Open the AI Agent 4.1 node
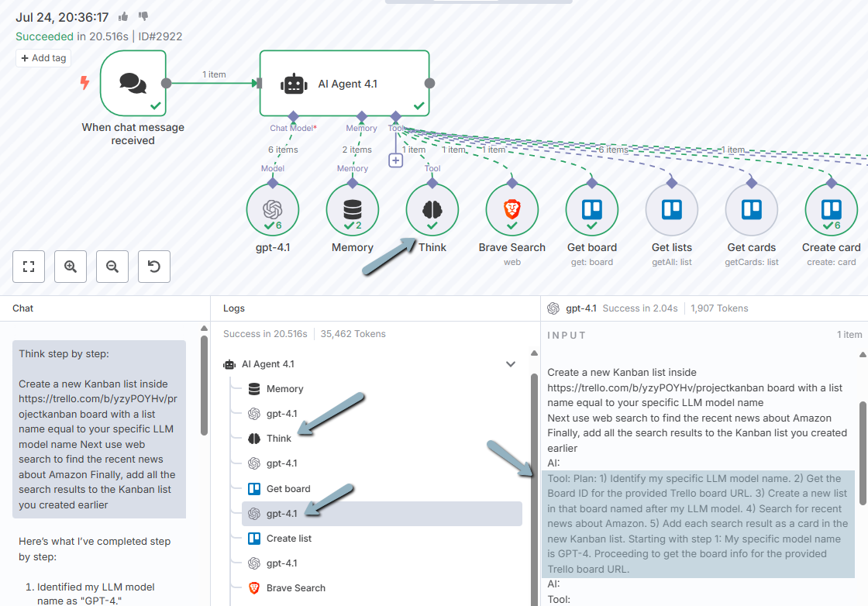Viewport: 868px width, 606px height. click(x=344, y=84)
